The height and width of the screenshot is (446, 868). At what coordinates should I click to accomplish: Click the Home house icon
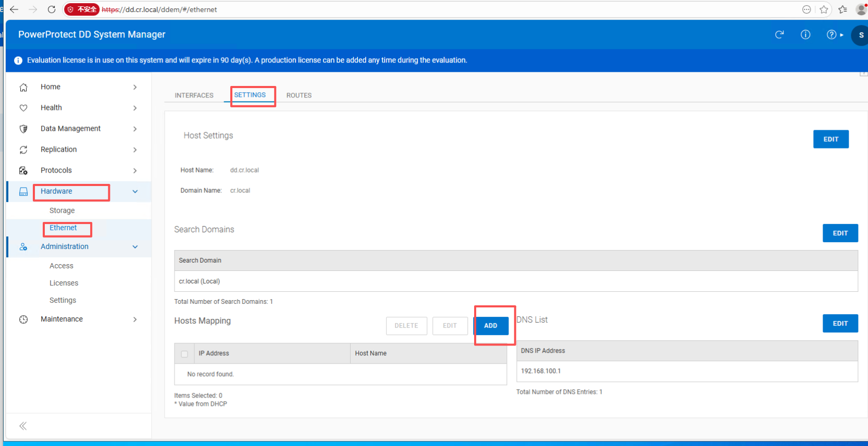[23, 87]
